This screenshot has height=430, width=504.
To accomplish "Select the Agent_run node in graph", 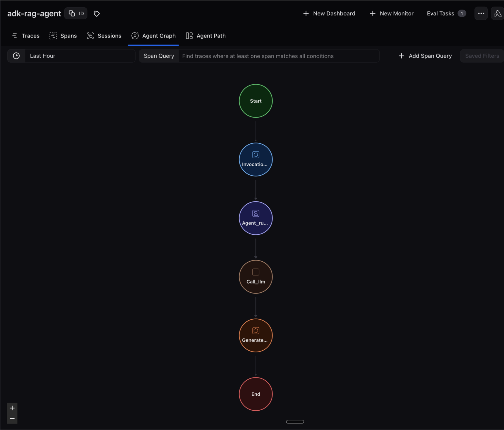I will (256, 218).
